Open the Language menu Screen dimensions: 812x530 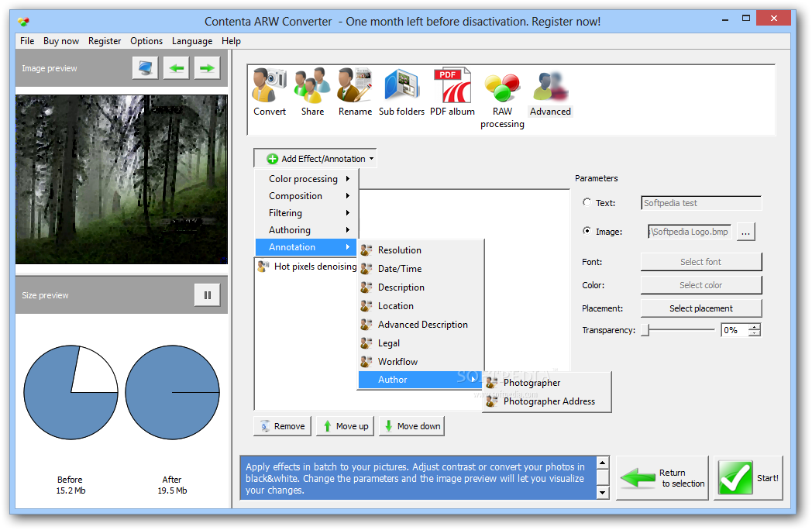tap(192, 41)
